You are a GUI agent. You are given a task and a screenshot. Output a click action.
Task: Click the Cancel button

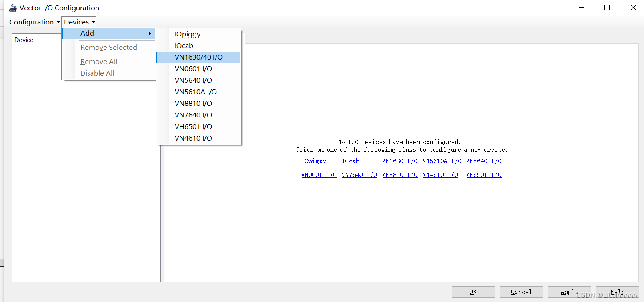click(521, 292)
